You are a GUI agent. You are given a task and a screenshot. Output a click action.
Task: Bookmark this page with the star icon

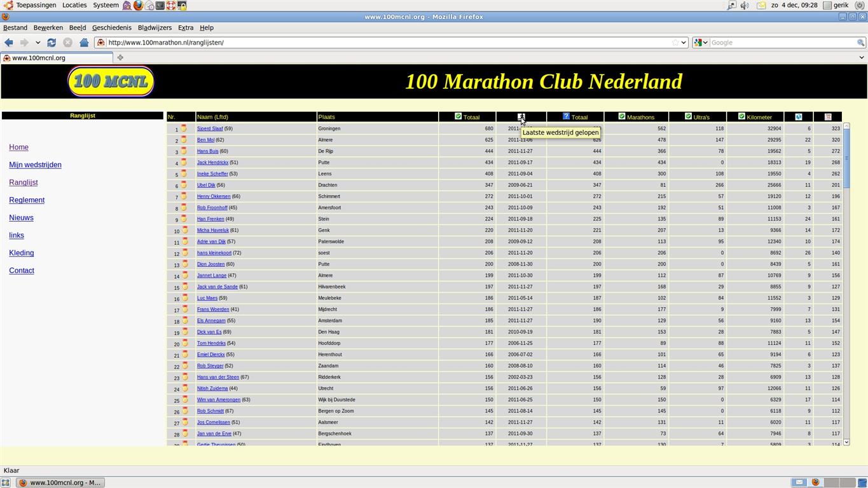point(675,43)
